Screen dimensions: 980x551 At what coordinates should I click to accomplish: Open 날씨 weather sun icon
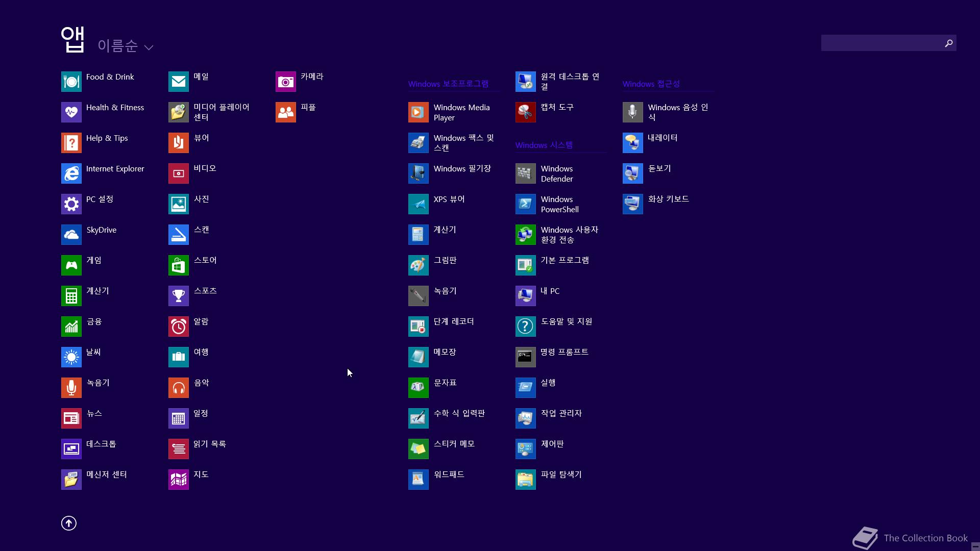[71, 357]
